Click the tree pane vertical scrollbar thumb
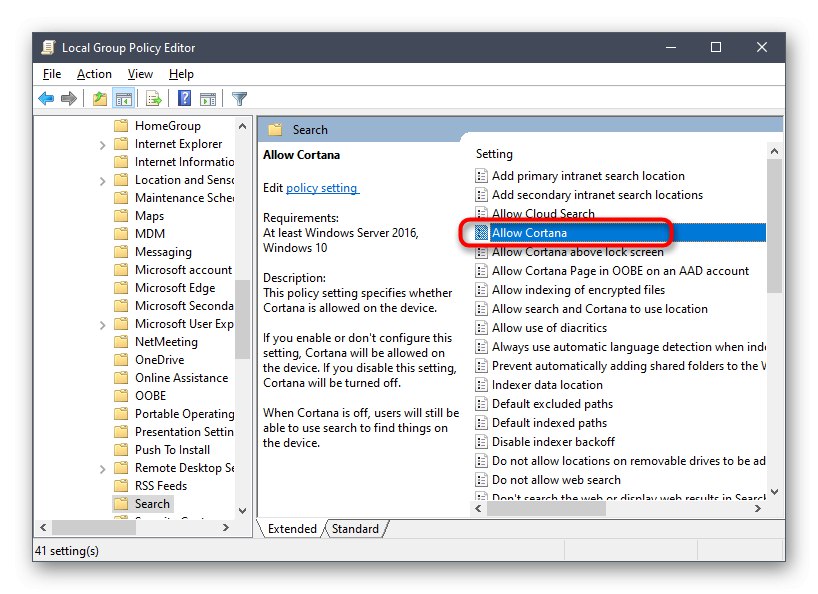The width and height of the screenshot is (818, 594). point(242,319)
